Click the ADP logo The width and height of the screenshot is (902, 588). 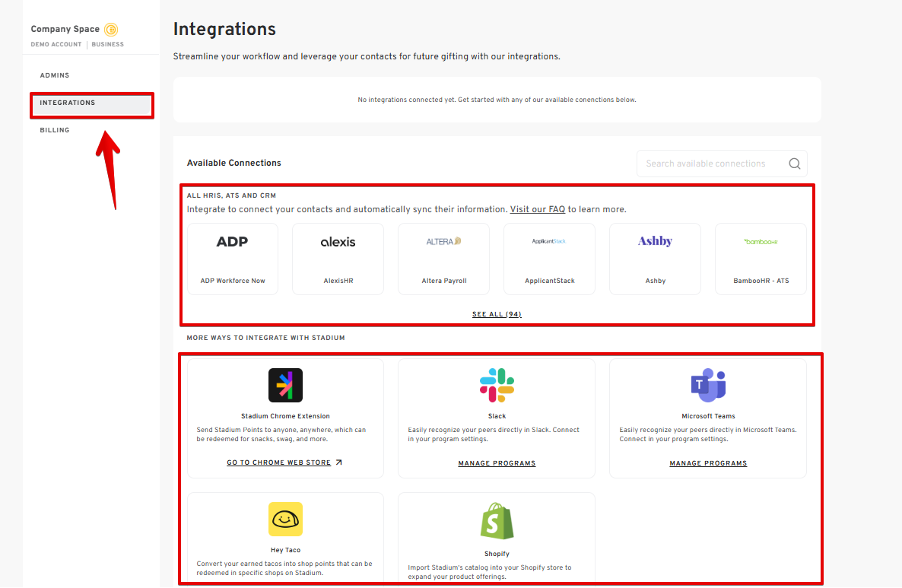pos(233,242)
